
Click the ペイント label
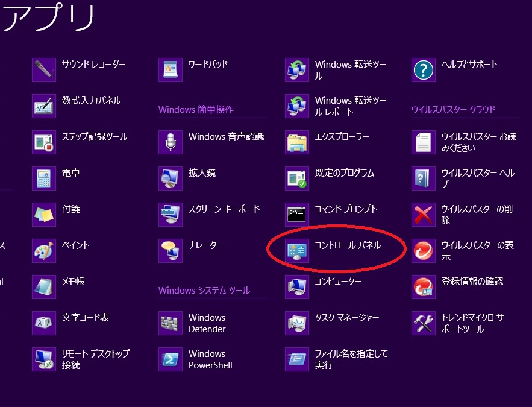point(76,245)
